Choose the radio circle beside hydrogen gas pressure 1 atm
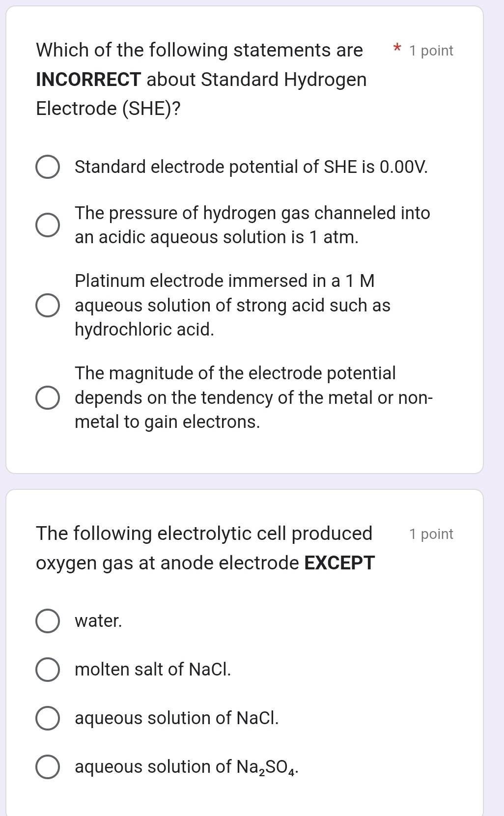 coord(48,225)
